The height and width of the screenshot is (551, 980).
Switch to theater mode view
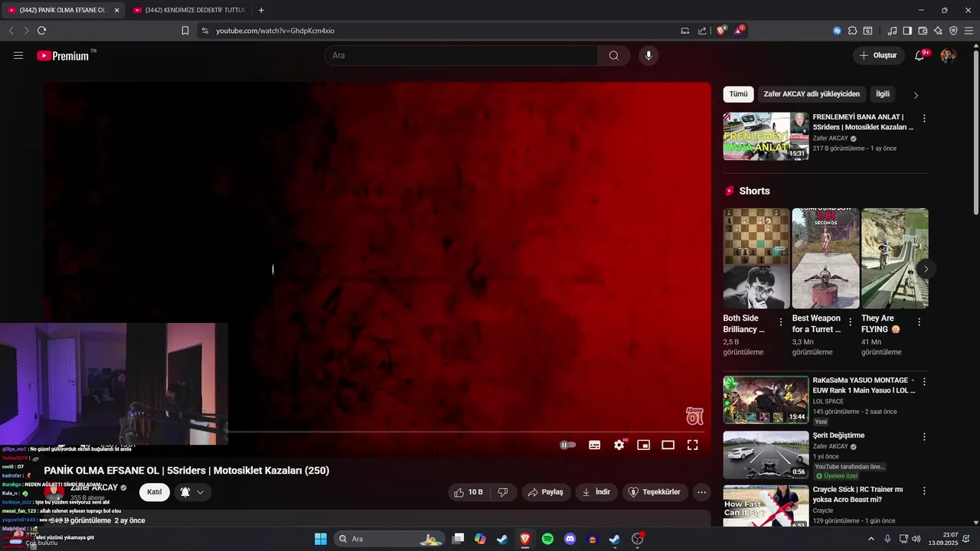coord(668,445)
